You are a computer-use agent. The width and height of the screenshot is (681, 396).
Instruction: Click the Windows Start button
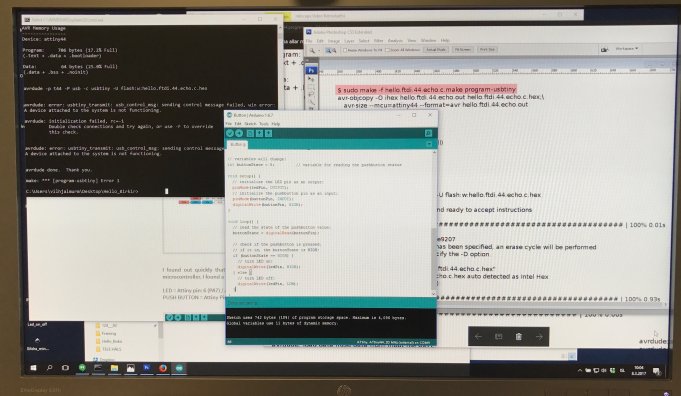click(x=33, y=368)
